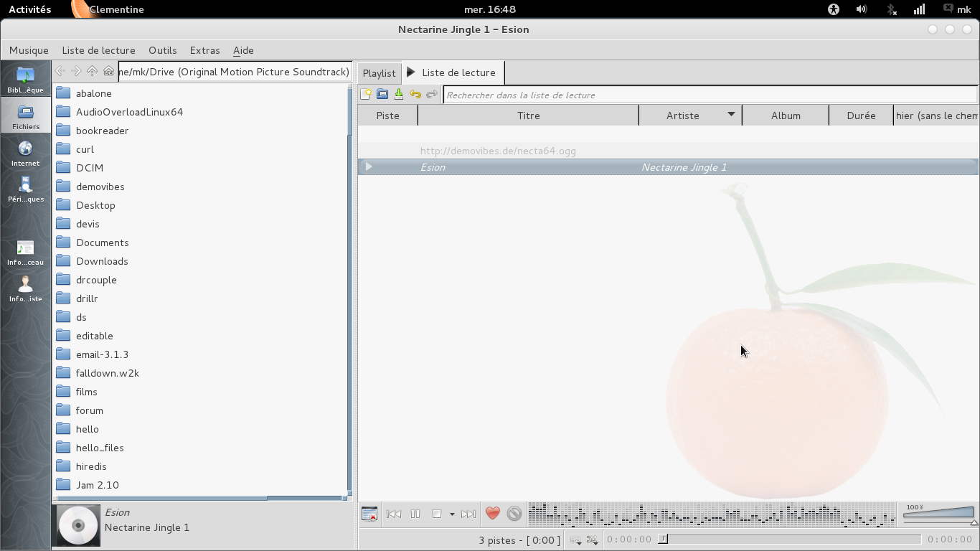The image size is (980, 551).
Task: Love the current track
Action: [493, 514]
